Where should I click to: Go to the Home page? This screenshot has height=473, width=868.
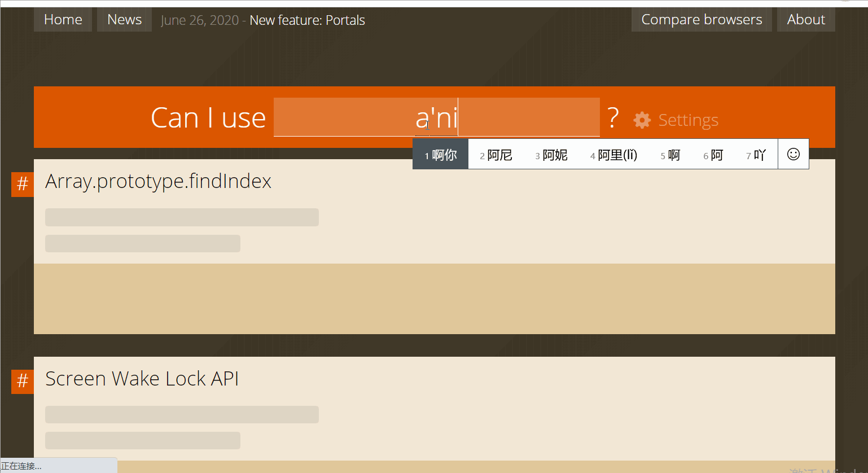pyautogui.click(x=63, y=20)
